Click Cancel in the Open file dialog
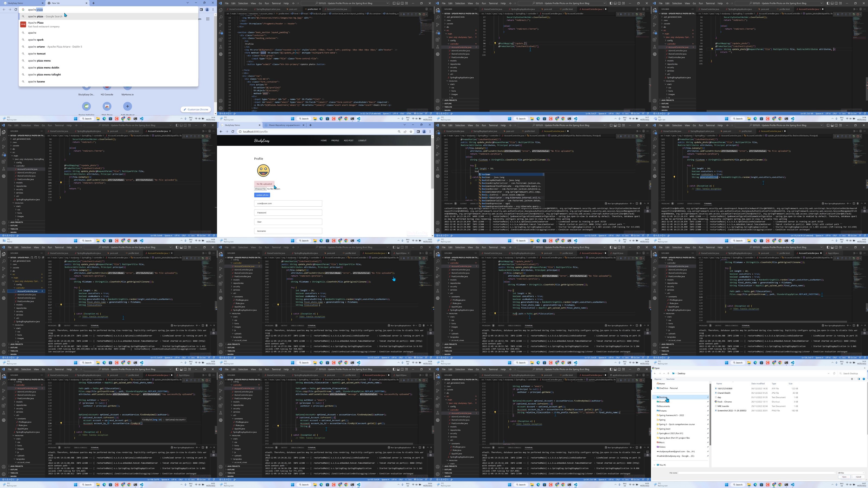Viewport: 868px width, 488px height. click(x=858, y=477)
